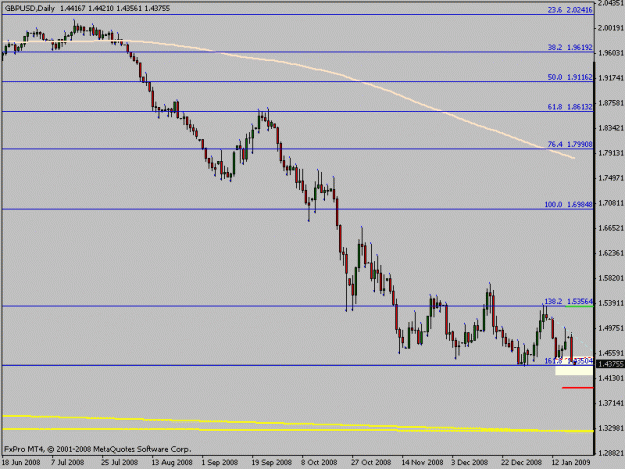Viewport: 625px width, 469px height.
Task: Click price axis value 2.00191
Action: (x=611, y=27)
